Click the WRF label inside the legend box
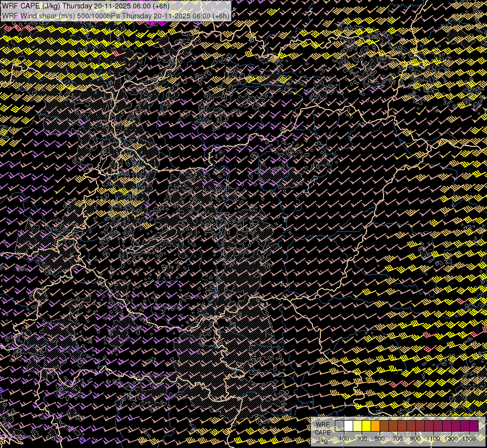Image resolution: width=487 pixels, height=448 pixels. (x=323, y=425)
